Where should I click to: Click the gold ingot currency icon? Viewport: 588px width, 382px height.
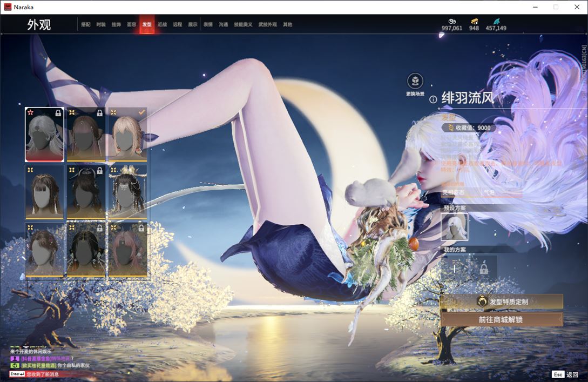point(474,21)
